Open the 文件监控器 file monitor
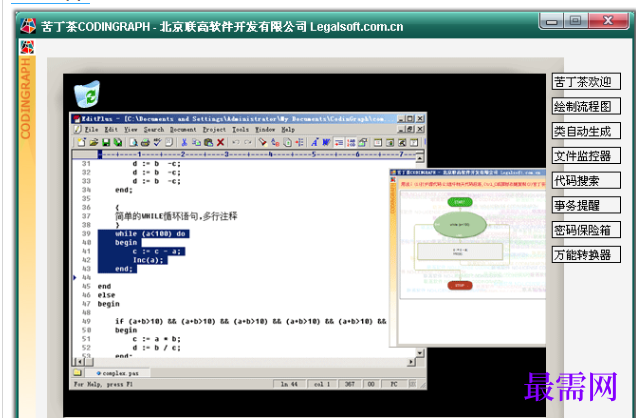 (586, 156)
